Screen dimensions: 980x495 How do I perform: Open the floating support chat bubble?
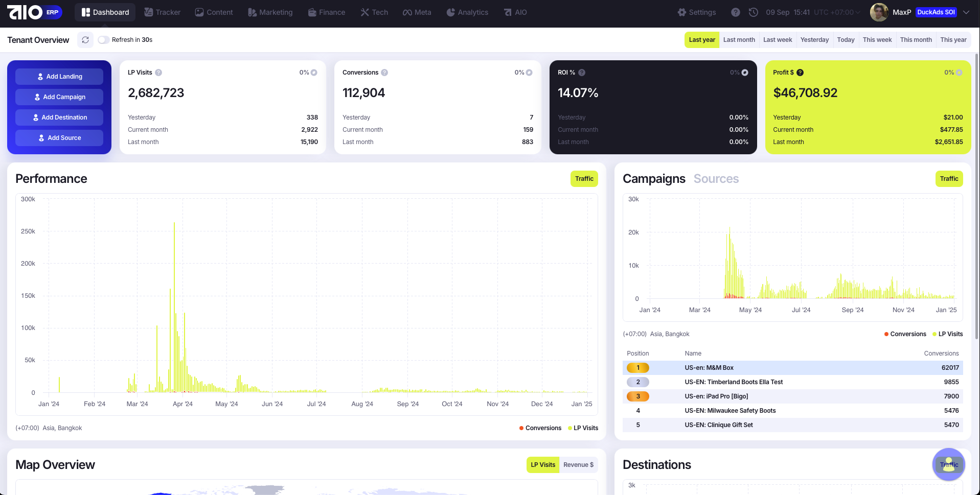[x=949, y=464]
